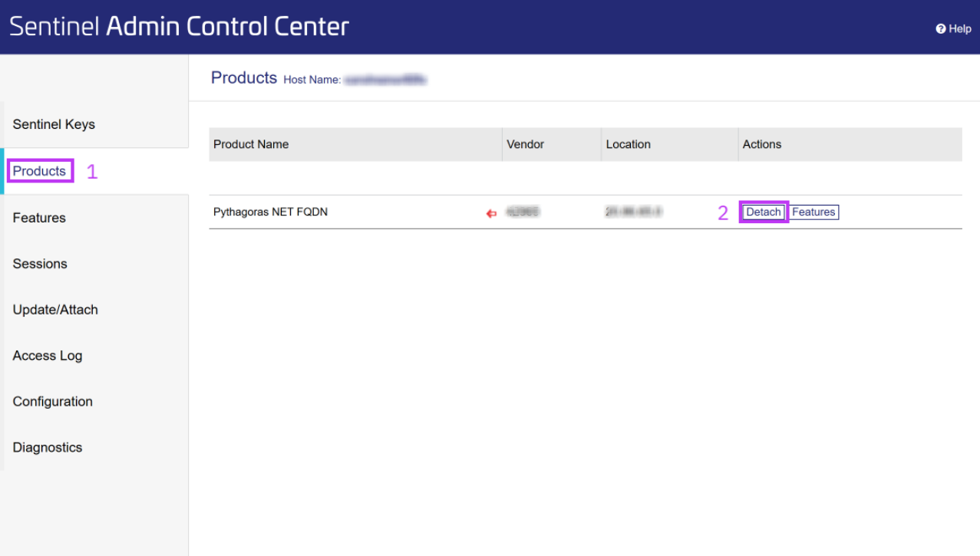Click the Sentinel Admin Control Center title

coord(179,27)
